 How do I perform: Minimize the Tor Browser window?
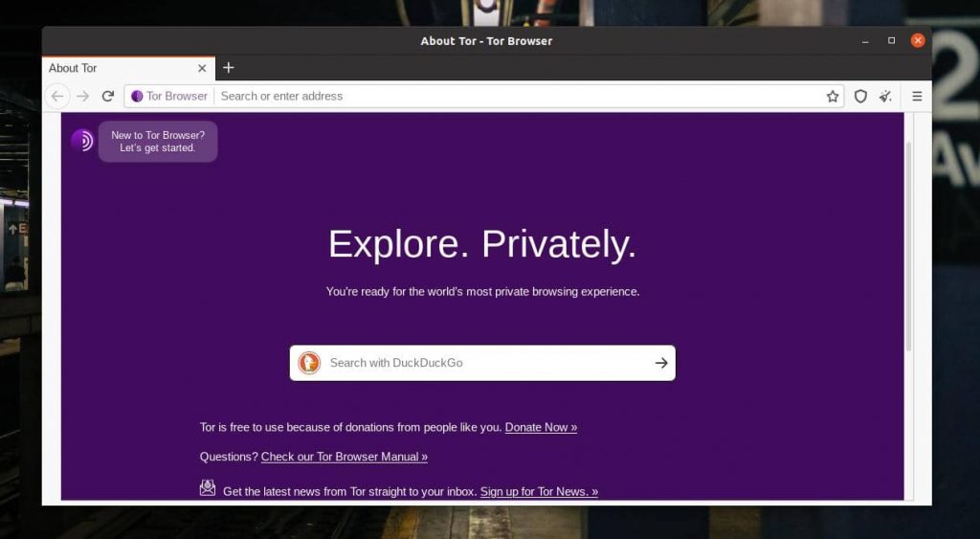865,41
